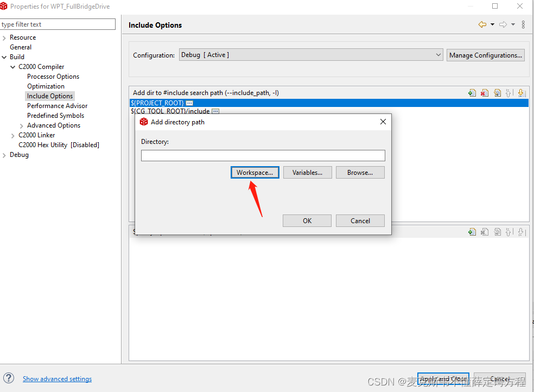Click the Apply and Close button
Screen dimensions: 534x392
pyautogui.click(x=443, y=379)
